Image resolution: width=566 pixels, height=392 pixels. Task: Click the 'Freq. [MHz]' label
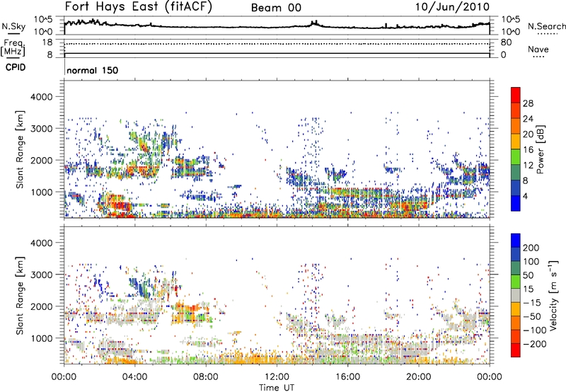[x=13, y=47]
